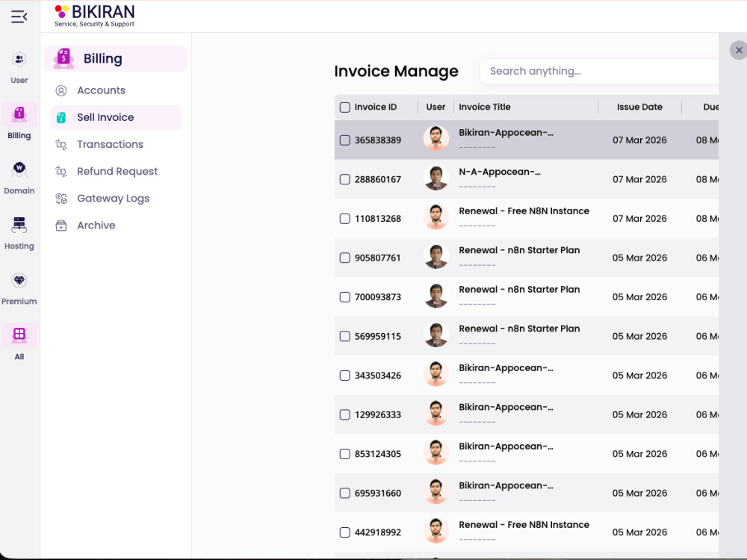Open the Gateway Logs menu item
The image size is (747, 560).
point(115,199)
